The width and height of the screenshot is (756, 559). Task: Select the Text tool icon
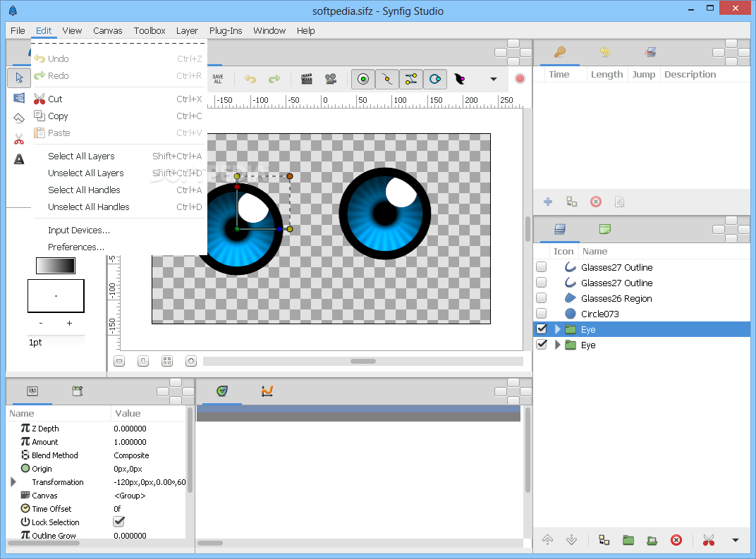[x=19, y=159]
